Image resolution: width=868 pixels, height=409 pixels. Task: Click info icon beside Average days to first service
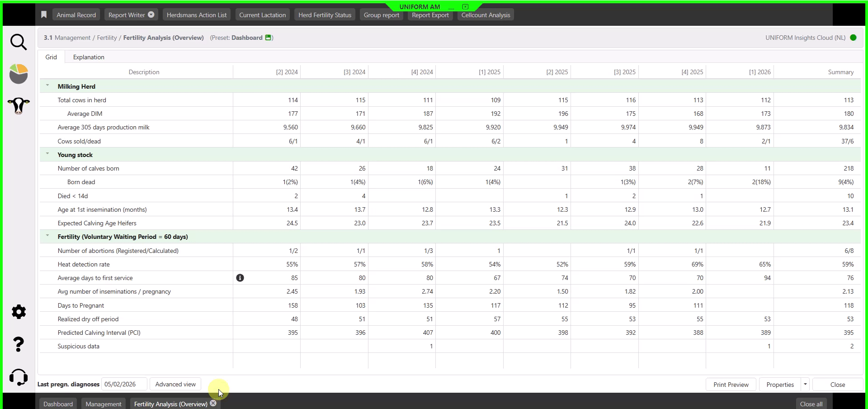[x=240, y=278]
